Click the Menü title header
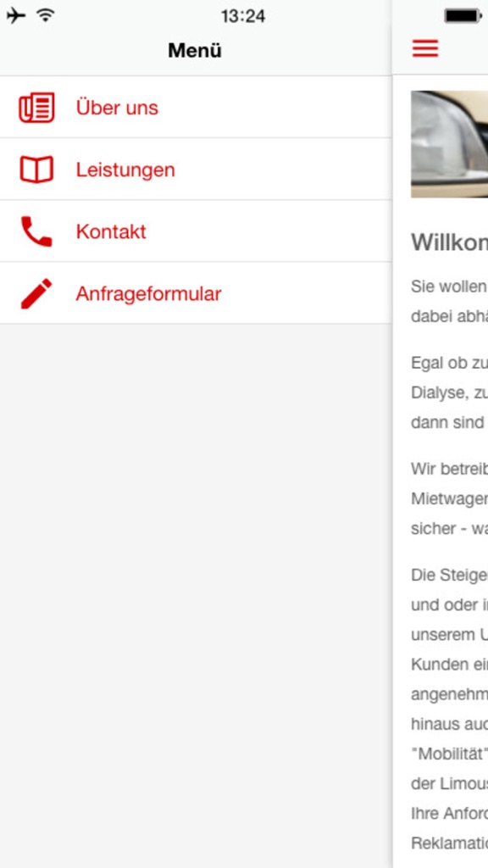This screenshot has width=488, height=868. pyautogui.click(x=195, y=51)
